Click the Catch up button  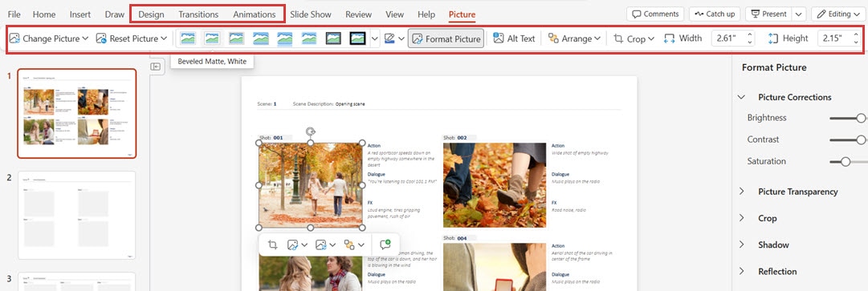click(714, 14)
